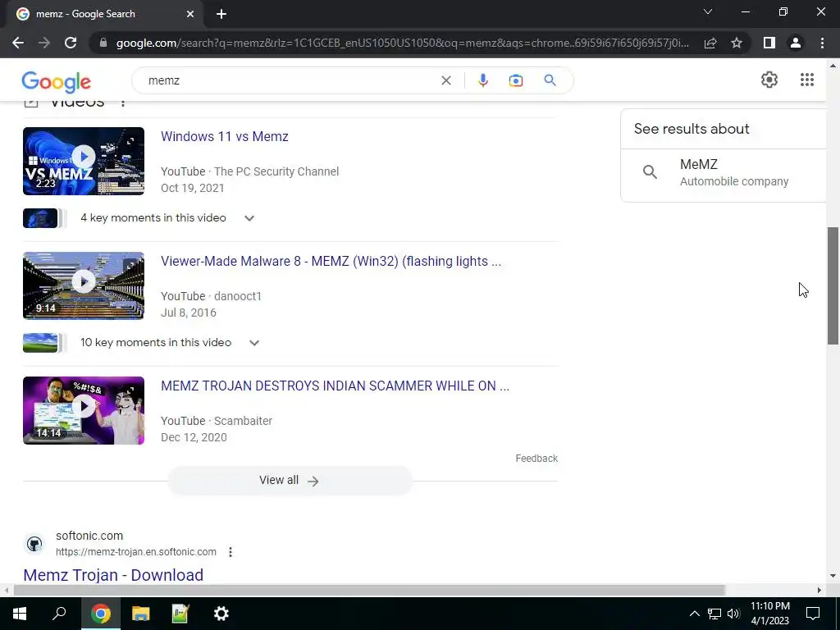Click the horizontal scrollbar thumb
This screenshot has height=630, width=840.
pyautogui.click(x=369, y=590)
